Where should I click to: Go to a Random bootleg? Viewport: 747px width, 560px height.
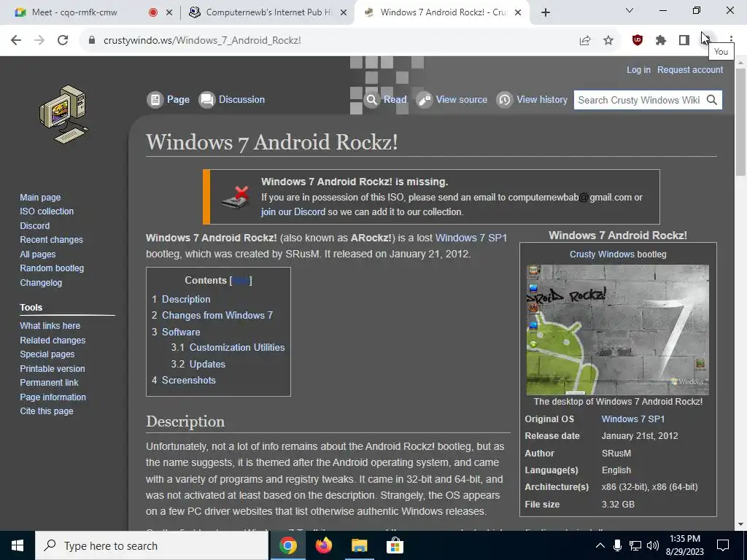click(x=52, y=268)
